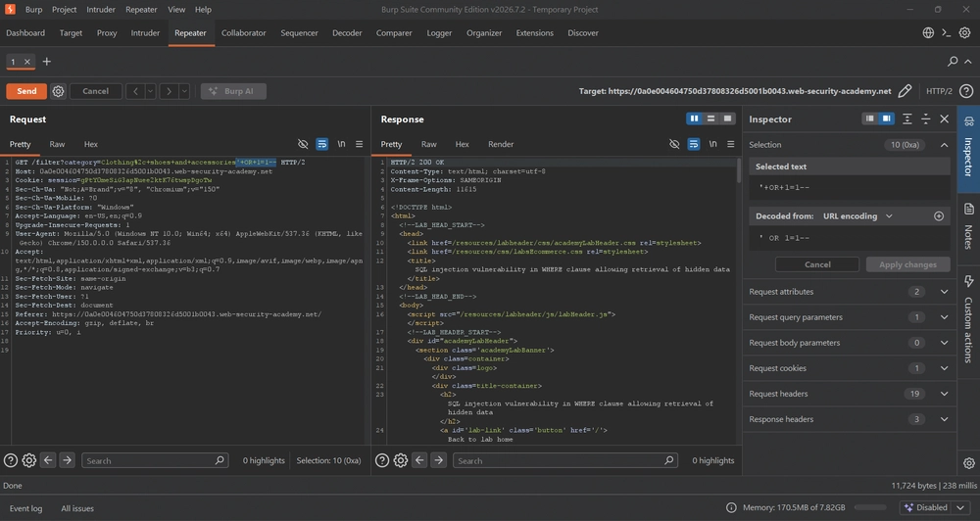Toggle word wrap in Response panel
980x521 pixels.
[x=694, y=144]
